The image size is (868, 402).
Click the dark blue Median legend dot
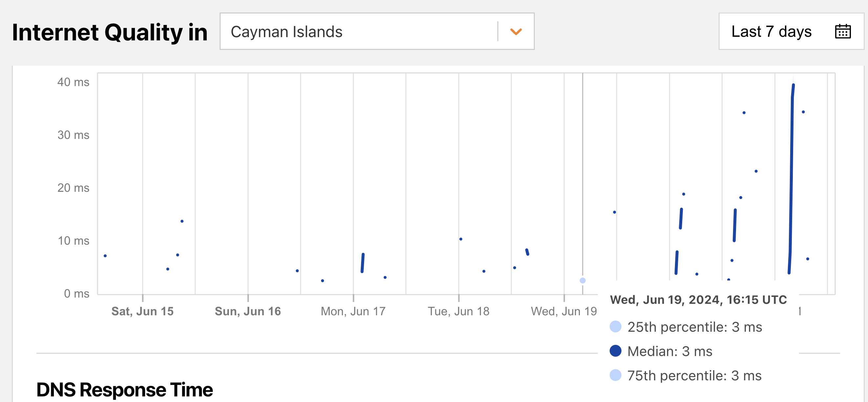click(615, 351)
